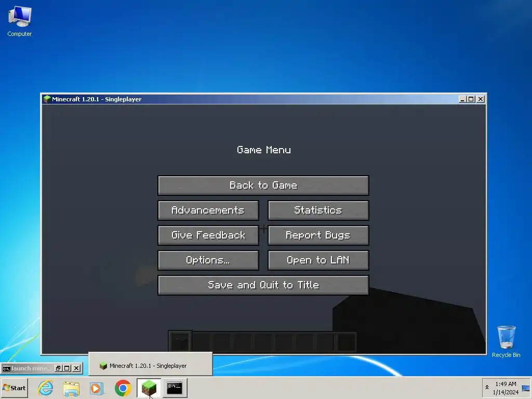Image resolution: width=532 pixels, height=399 pixels.
Task: Open the Report Bugs link button
Action: pos(318,235)
